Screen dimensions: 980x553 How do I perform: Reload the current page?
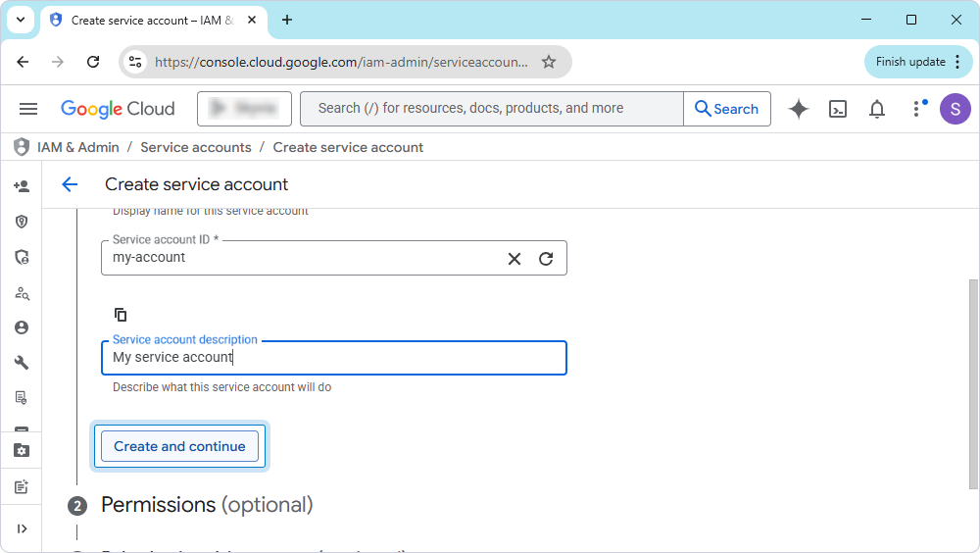pyautogui.click(x=93, y=62)
